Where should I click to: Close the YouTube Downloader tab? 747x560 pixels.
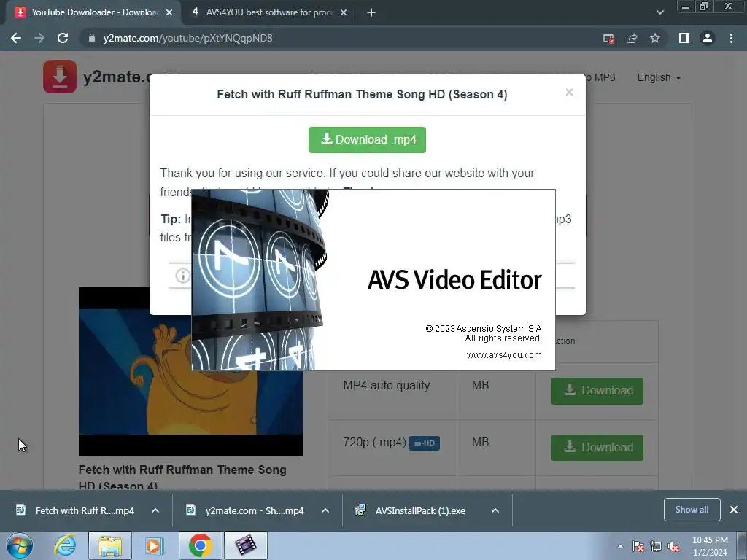pos(169,13)
